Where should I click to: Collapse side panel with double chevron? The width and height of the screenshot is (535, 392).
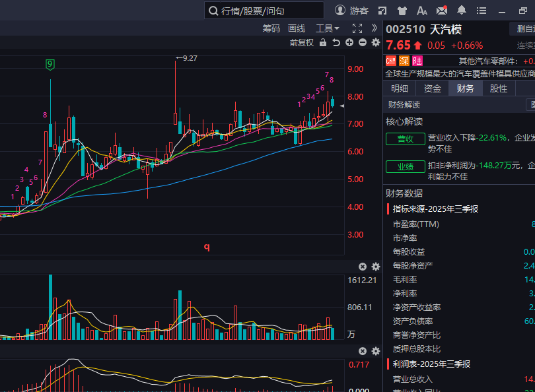374,28
